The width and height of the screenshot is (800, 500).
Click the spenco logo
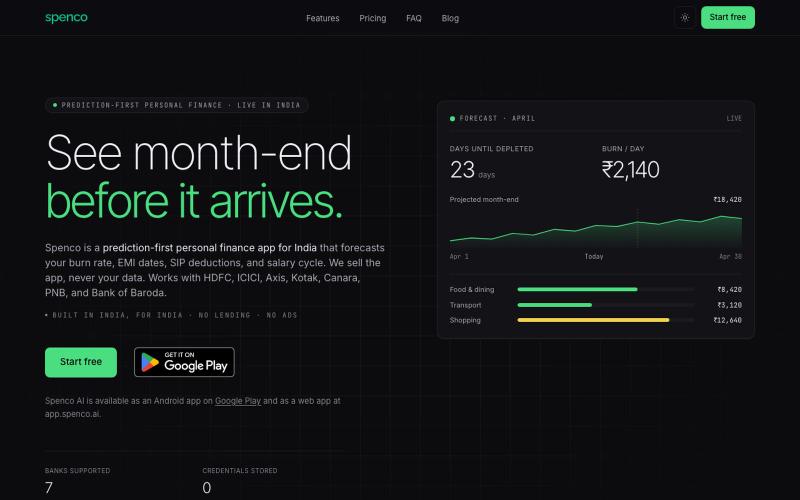tap(66, 18)
